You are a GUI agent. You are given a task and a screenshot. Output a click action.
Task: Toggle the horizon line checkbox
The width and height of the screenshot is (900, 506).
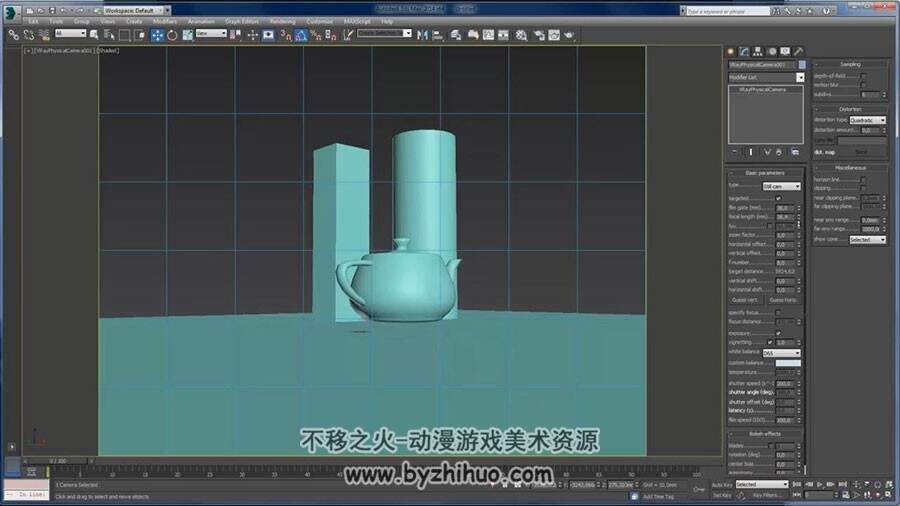(863, 180)
